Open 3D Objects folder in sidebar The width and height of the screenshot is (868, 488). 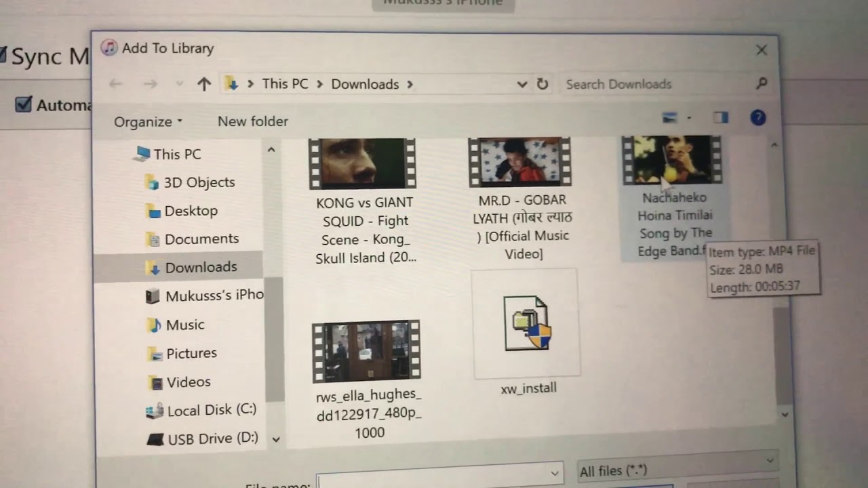[199, 182]
